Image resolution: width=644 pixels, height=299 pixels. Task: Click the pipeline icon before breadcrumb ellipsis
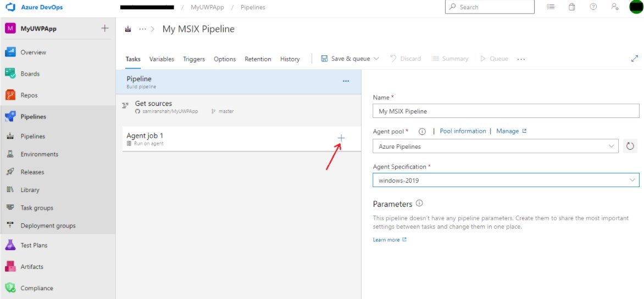(127, 30)
